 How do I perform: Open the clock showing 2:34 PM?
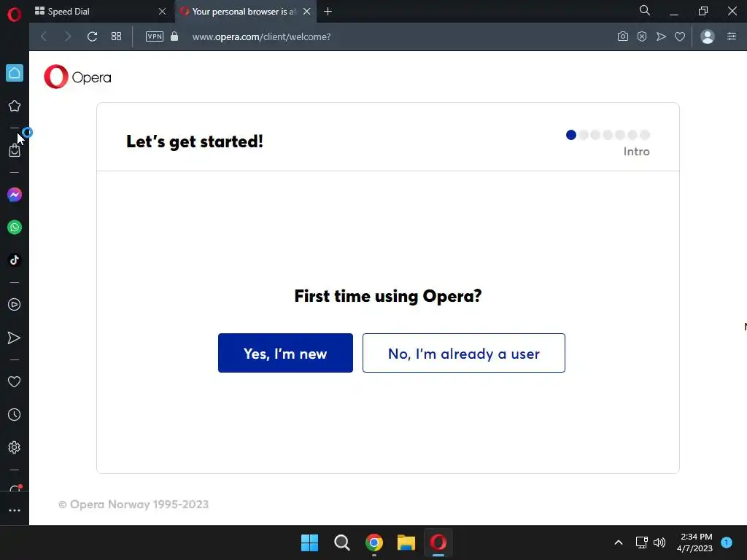(x=694, y=542)
